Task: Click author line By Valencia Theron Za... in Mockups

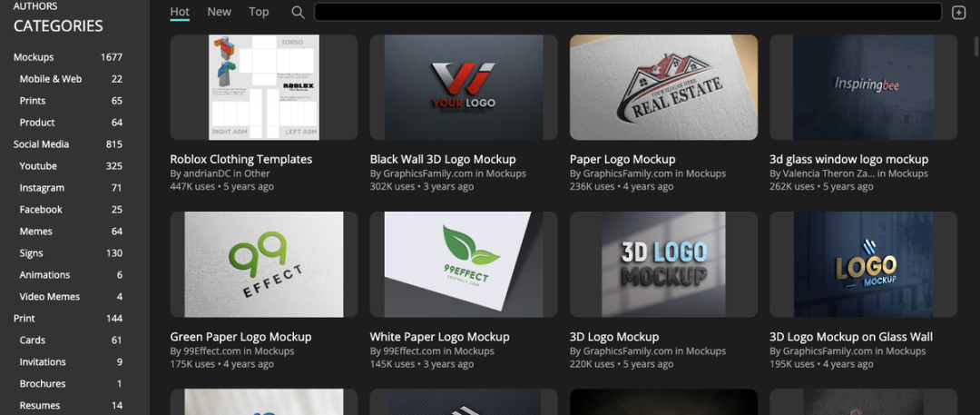Action: 848,173
